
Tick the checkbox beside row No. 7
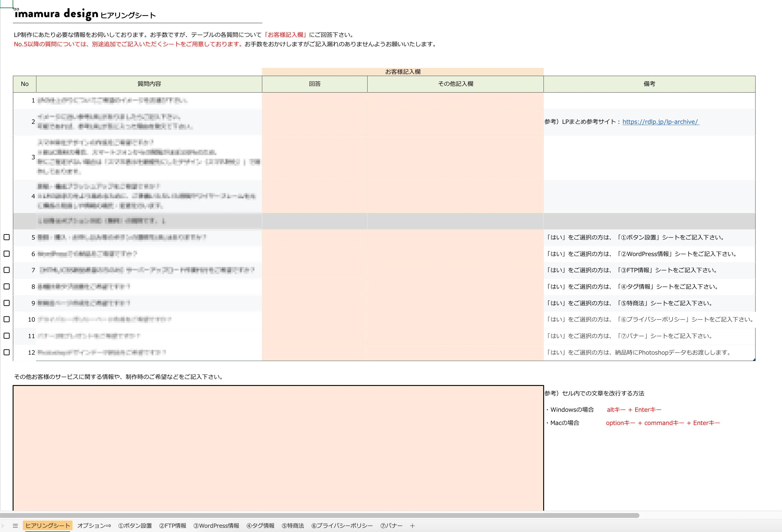[6, 270]
